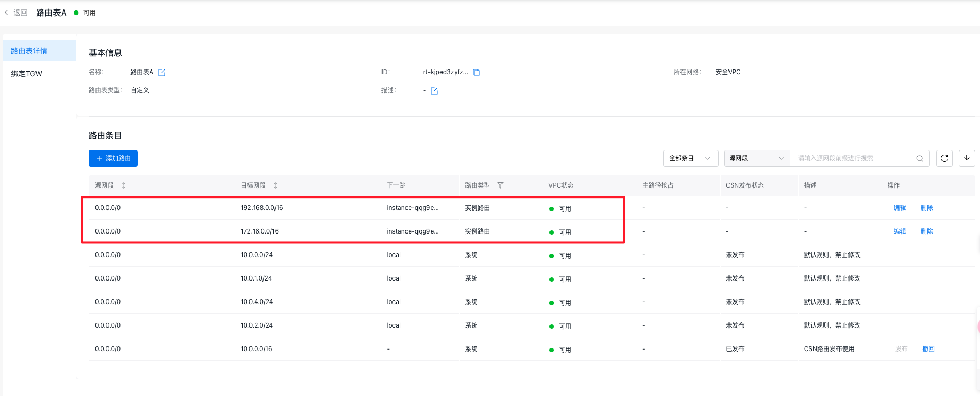Click 已发布 CSN status text

point(735,349)
